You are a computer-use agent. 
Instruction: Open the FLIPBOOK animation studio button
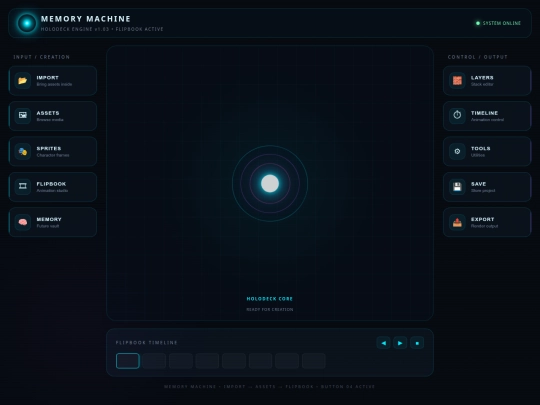tap(53, 186)
